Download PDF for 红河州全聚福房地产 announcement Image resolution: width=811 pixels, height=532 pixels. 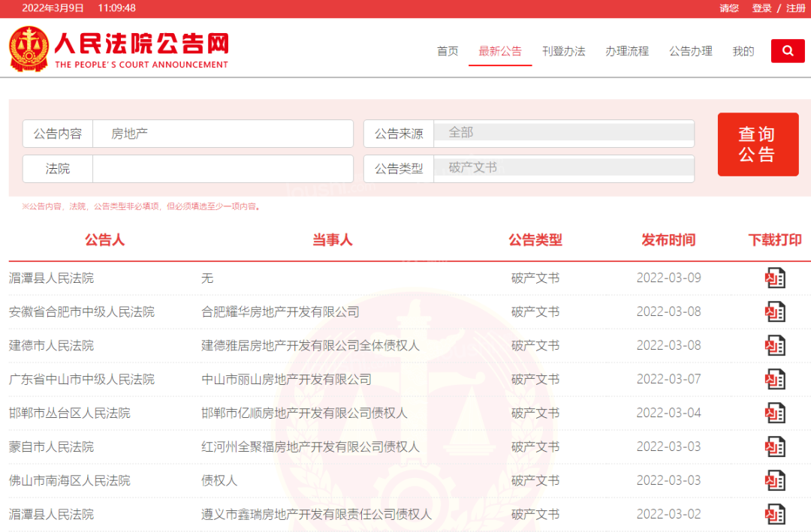point(775,446)
